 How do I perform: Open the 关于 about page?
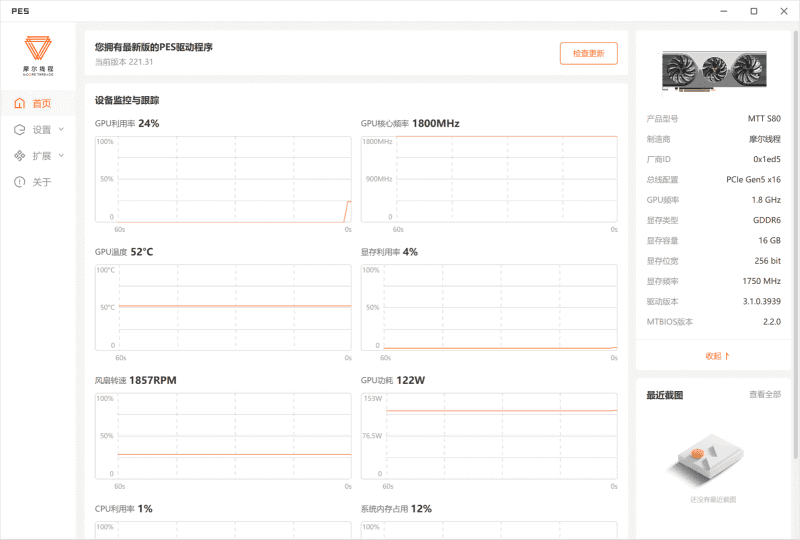38,182
